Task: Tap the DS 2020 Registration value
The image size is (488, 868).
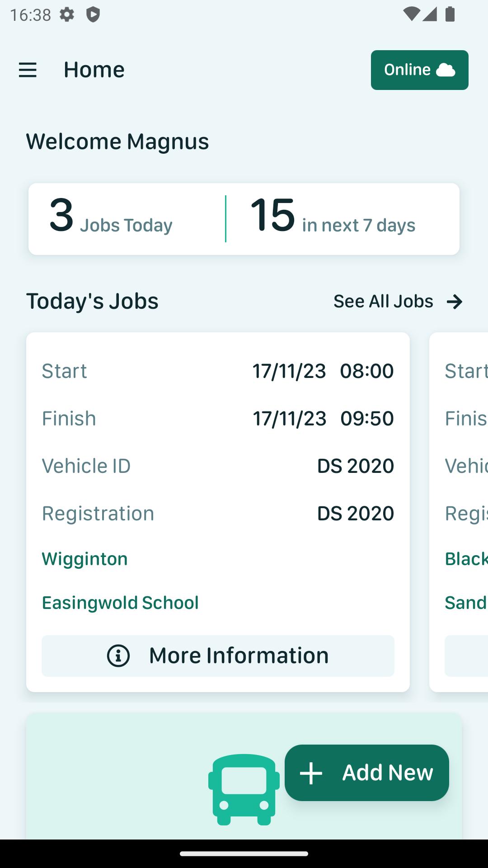Action: point(356,514)
